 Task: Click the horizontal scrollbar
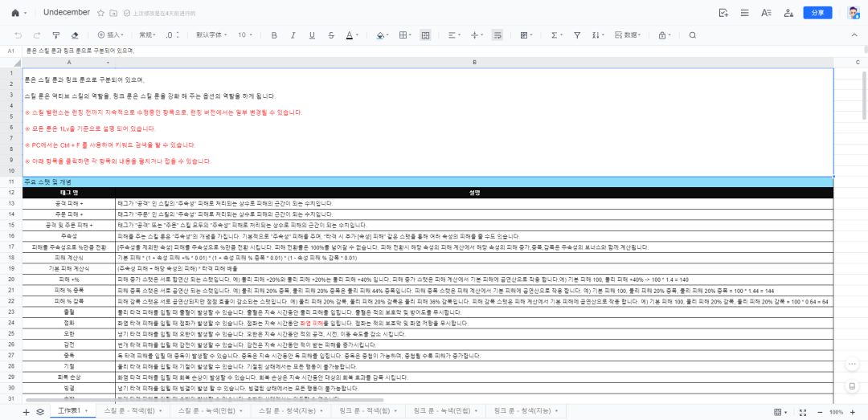point(204,400)
